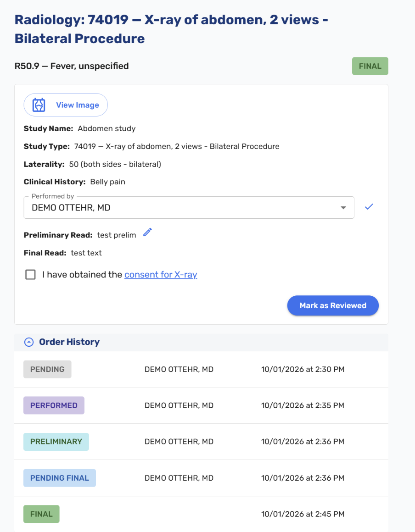The width and height of the screenshot is (415, 532).
Task: Toggle the Order History section header
Action: (201, 342)
